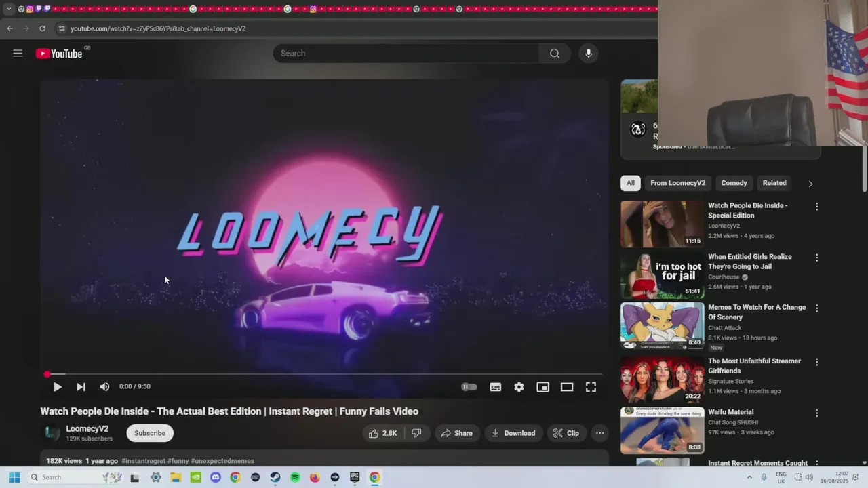
Task: Create a clip of the video
Action: point(566,433)
